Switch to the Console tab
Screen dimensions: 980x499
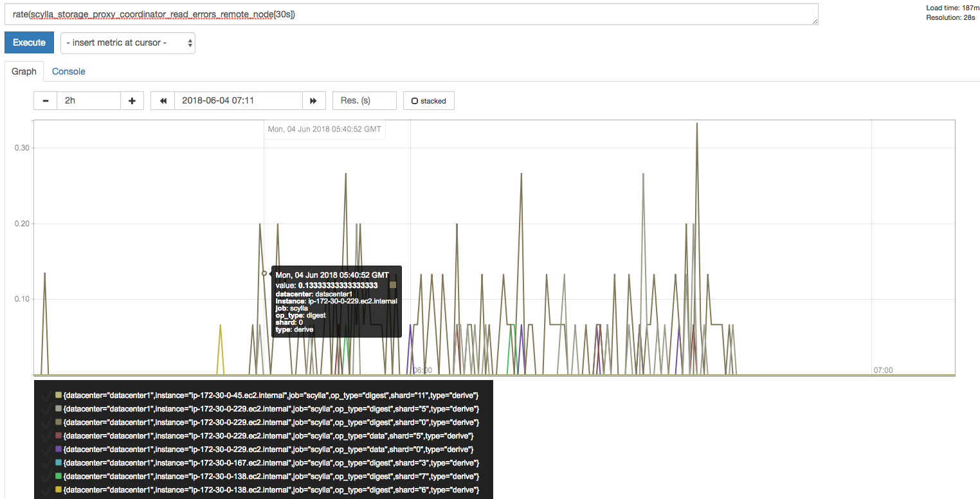68,71
